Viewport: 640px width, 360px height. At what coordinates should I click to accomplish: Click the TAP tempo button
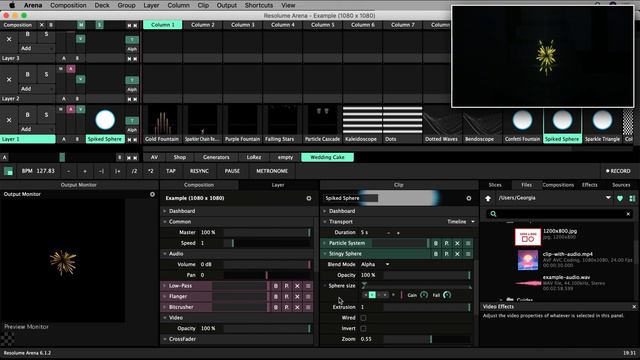pos(171,171)
